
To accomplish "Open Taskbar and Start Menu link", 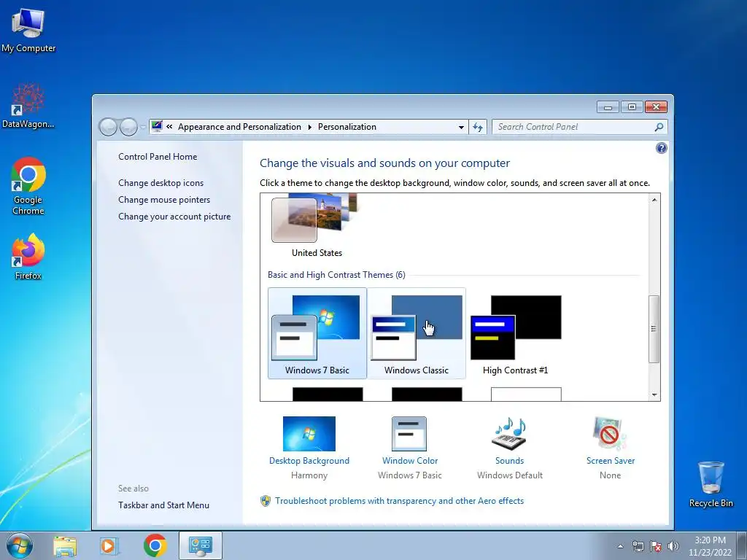I will [164, 505].
